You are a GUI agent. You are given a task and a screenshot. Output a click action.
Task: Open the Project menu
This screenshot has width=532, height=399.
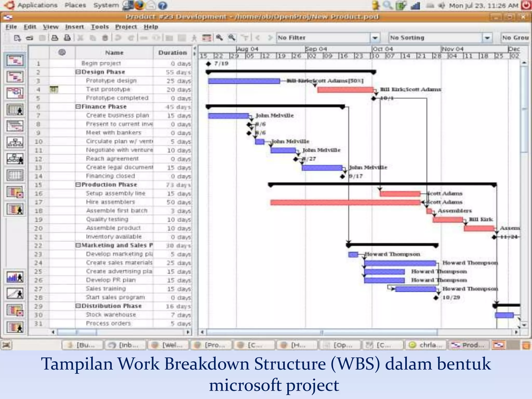point(126,27)
